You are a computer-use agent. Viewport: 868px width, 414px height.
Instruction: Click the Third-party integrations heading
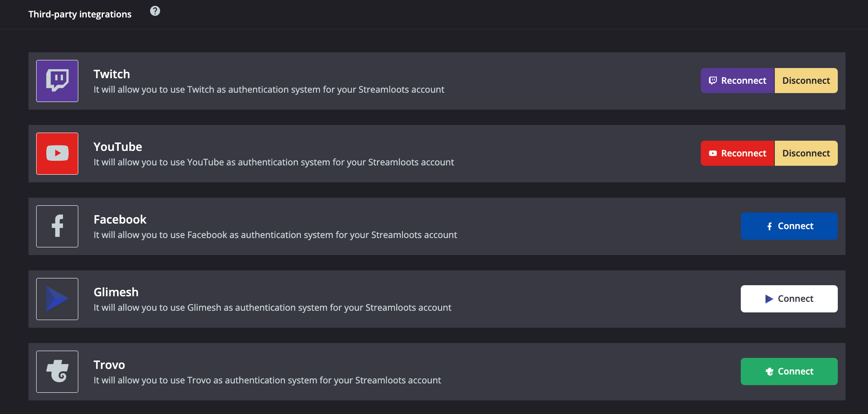click(x=80, y=14)
